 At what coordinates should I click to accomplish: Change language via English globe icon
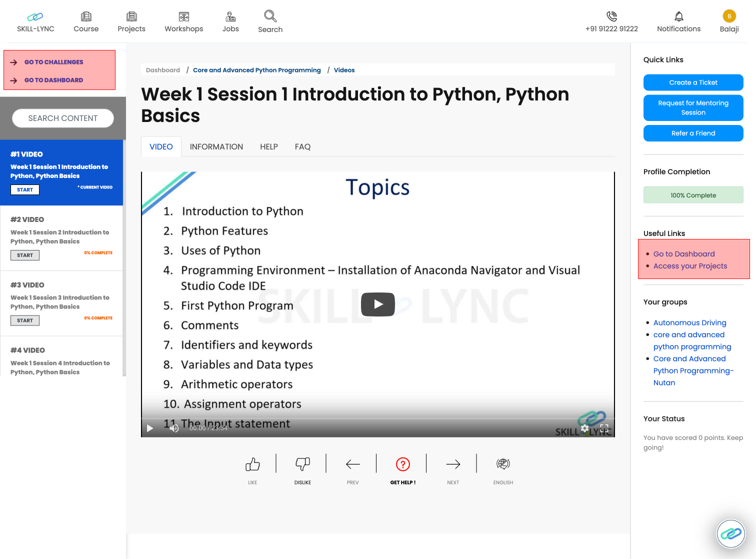coord(503,464)
